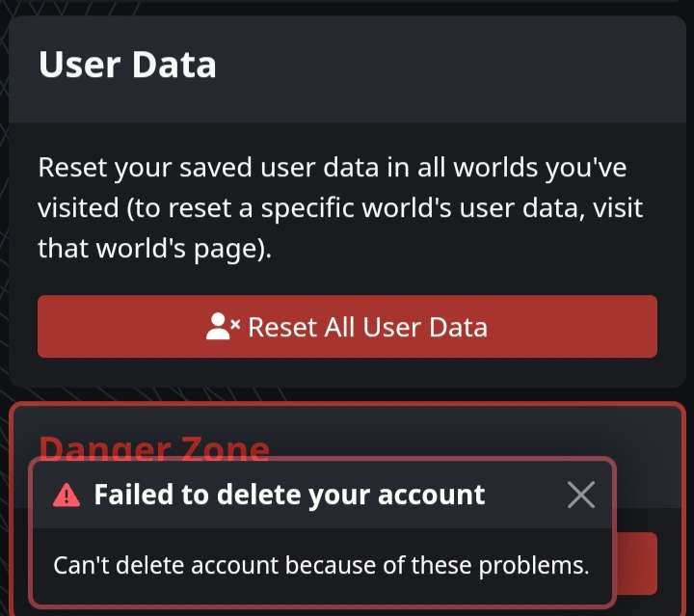
Task: Select the 'Failed to delete your account' title
Action: click(289, 495)
